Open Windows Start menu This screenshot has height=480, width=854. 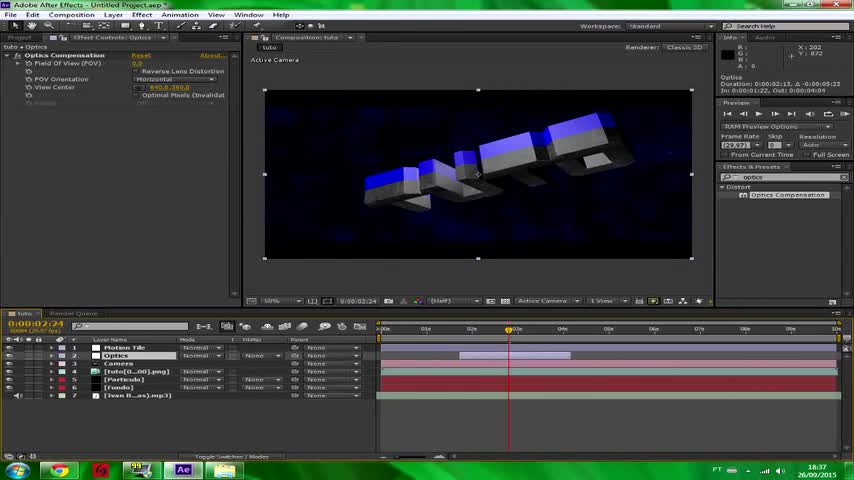tap(17, 470)
